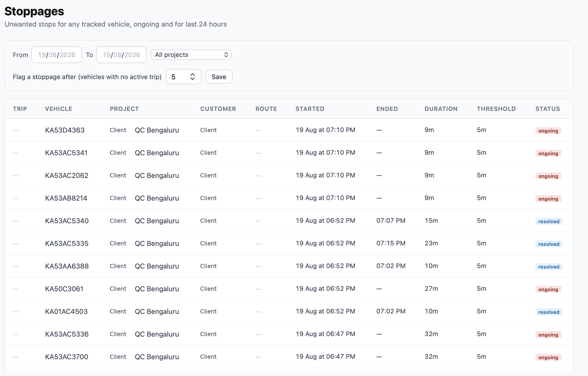Click the 07:07 PM ended time
The height and width of the screenshot is (376, 588).
click(391, 220)
